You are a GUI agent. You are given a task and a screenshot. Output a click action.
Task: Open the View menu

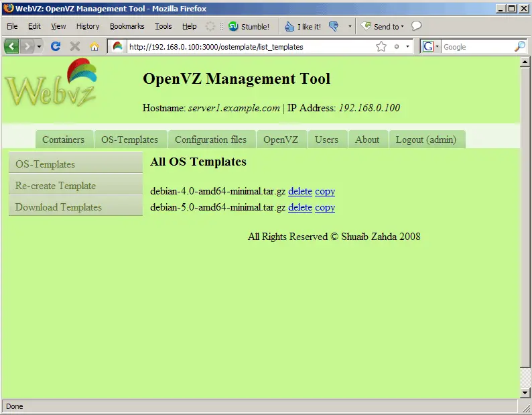[58, 26]
